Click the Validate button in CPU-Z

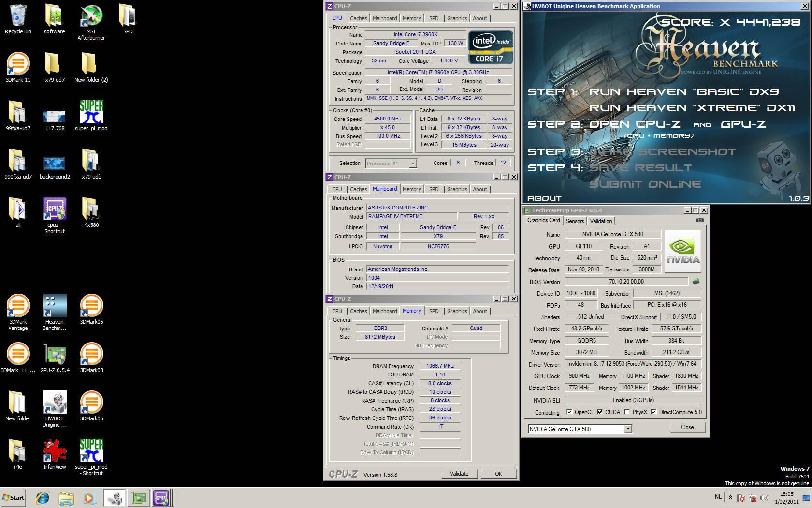pos(459,474)
